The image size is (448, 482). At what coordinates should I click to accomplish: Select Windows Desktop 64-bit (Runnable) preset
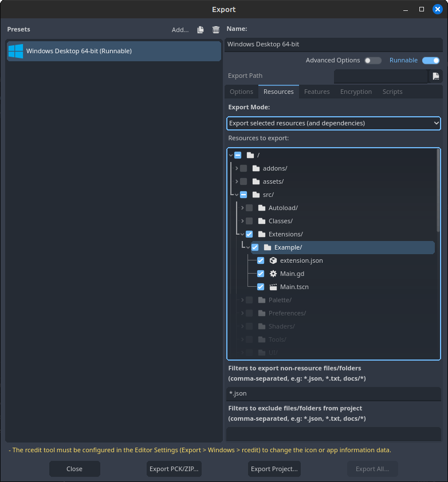(114, 51)
